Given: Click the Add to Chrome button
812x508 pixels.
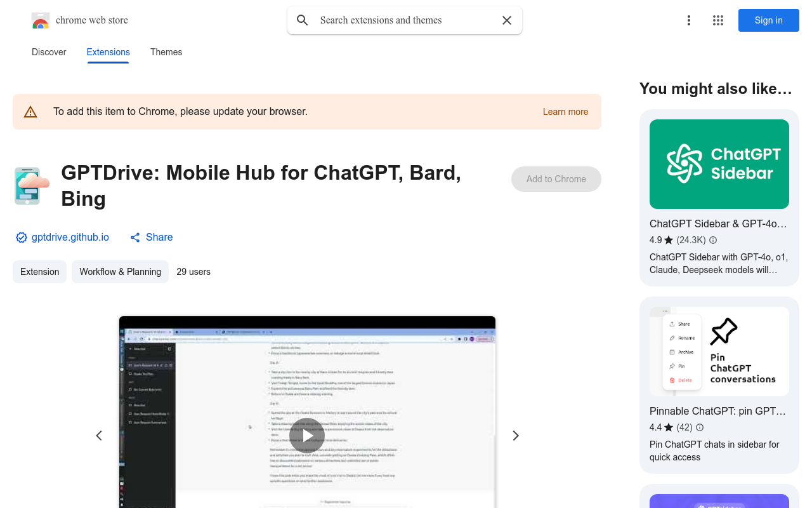Looking at the screenshot, I should [x=556, y=179].
